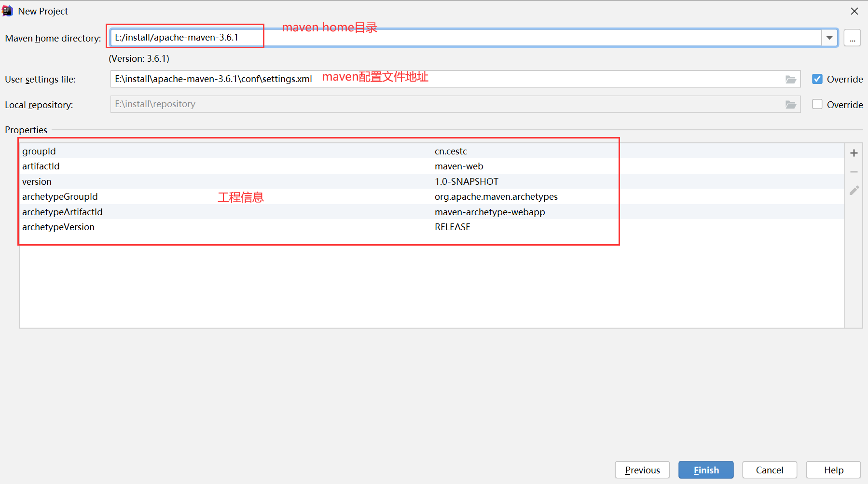Click the 1.0-SNAPSHOT value cell
This screenshot has height=484, width=868.
[467, 181]
